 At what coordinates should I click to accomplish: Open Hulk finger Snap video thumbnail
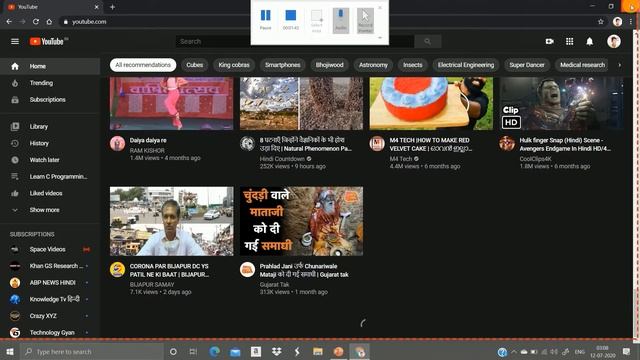pos(561,103)
